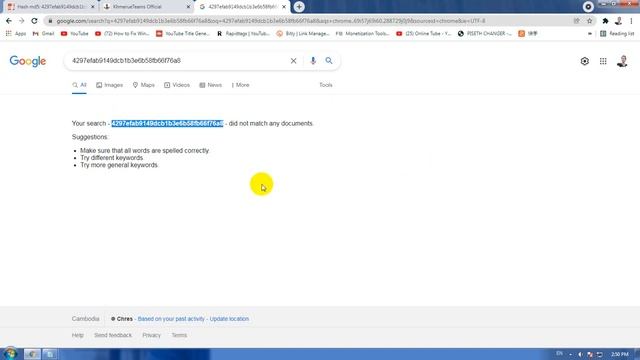
Task: Select the Maps results tab
Action: (x=144, y=85)
